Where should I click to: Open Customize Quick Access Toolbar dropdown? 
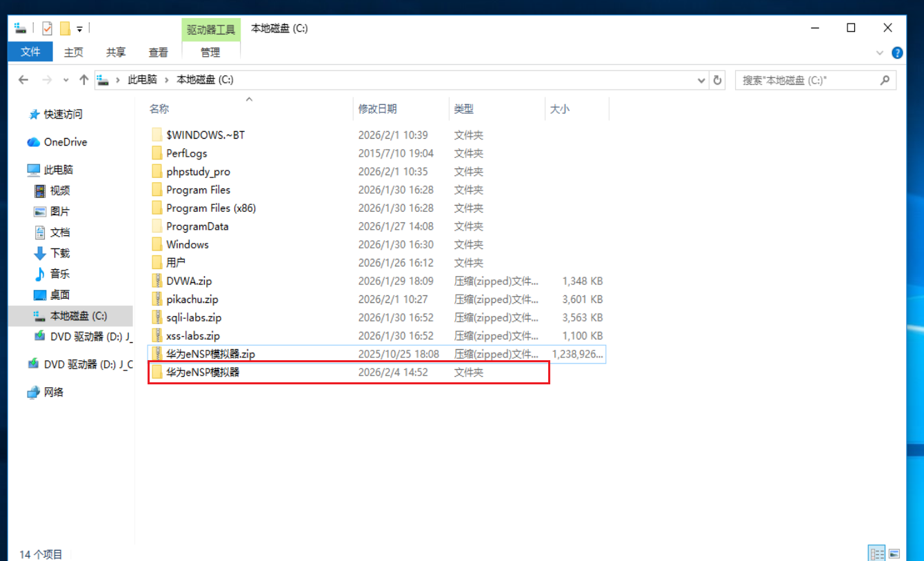[79, 29]
